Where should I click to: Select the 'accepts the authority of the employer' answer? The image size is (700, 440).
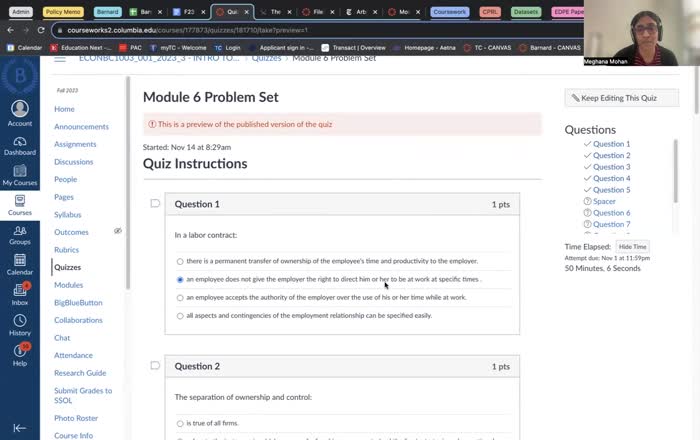pyautogui.click(x=180, y=297)
